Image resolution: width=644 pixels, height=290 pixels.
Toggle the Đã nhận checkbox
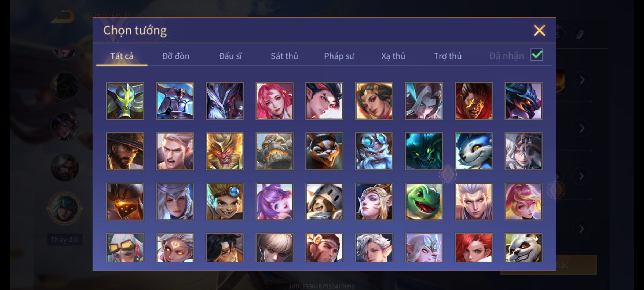536,55
